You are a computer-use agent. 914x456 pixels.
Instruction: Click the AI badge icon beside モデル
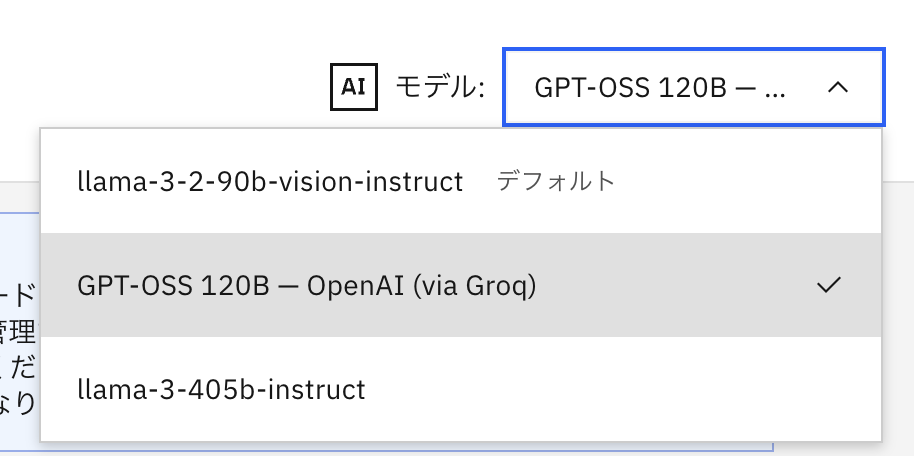pyautogui.click(x=353, y=87)
